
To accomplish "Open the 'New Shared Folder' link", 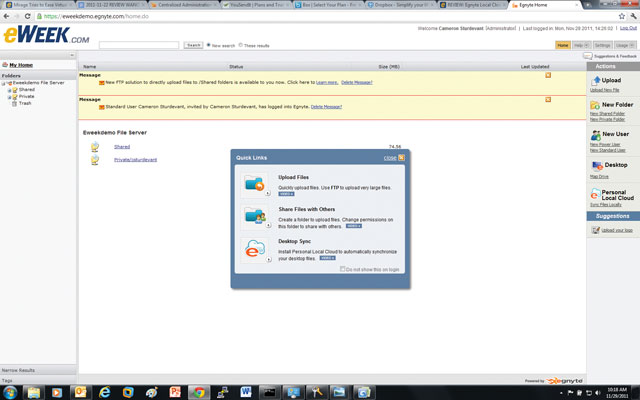I will (608, 113).
